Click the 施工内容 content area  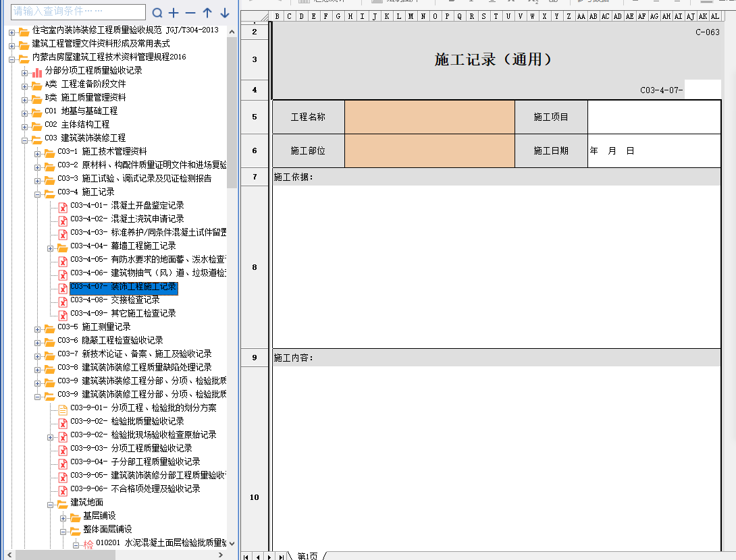(496, 457)
